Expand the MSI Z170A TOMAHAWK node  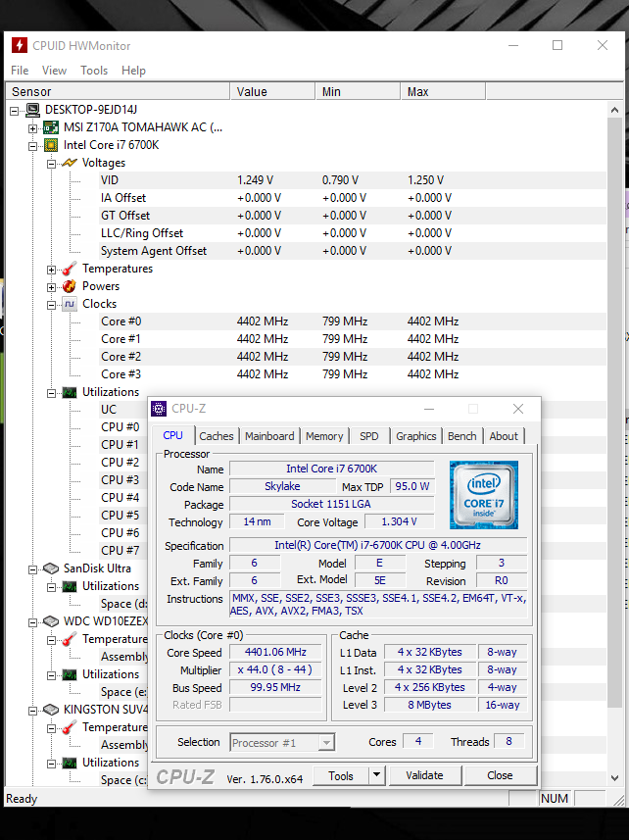click(x=33, y=128)
